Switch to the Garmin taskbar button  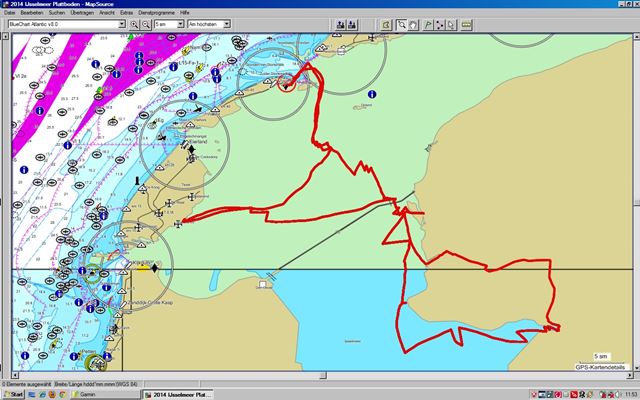click(x=105, y=395)
